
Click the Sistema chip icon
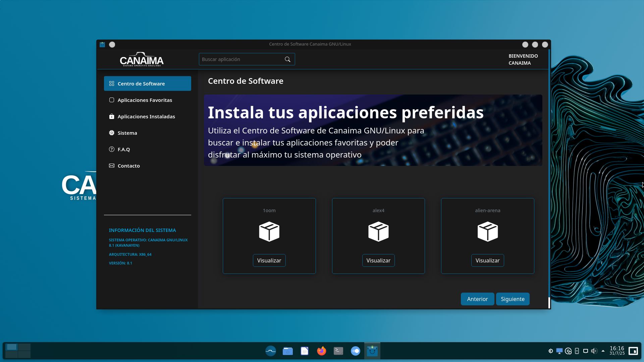coord(112,133)
